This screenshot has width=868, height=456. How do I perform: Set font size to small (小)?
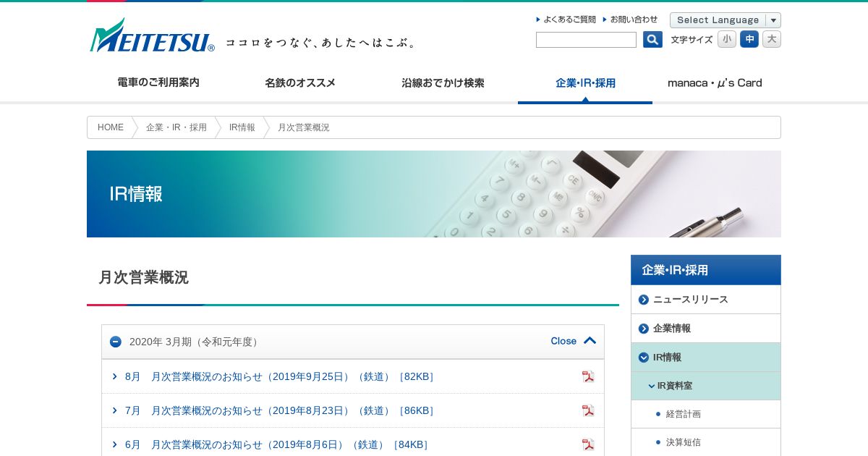click(727, 39)
